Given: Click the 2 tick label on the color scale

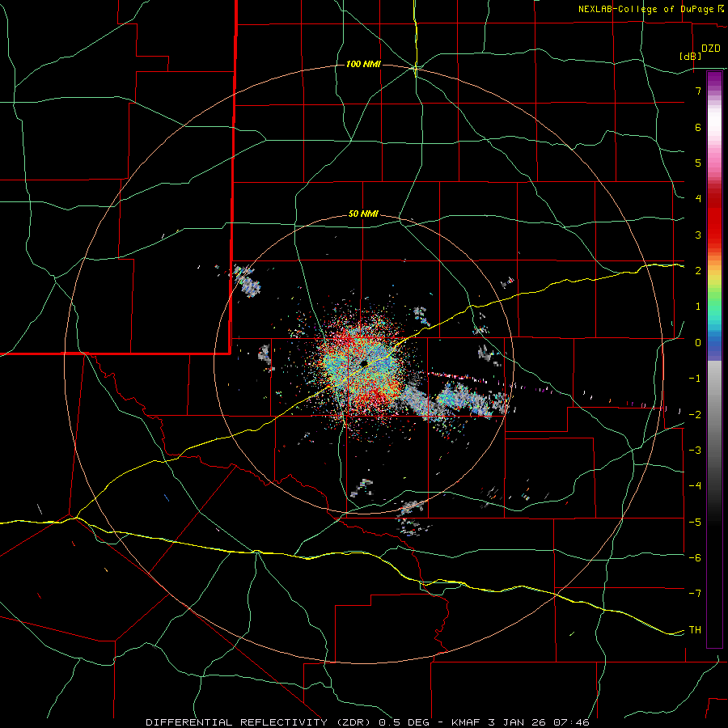Looking at the screenshot, I should (x=698, y=271).
